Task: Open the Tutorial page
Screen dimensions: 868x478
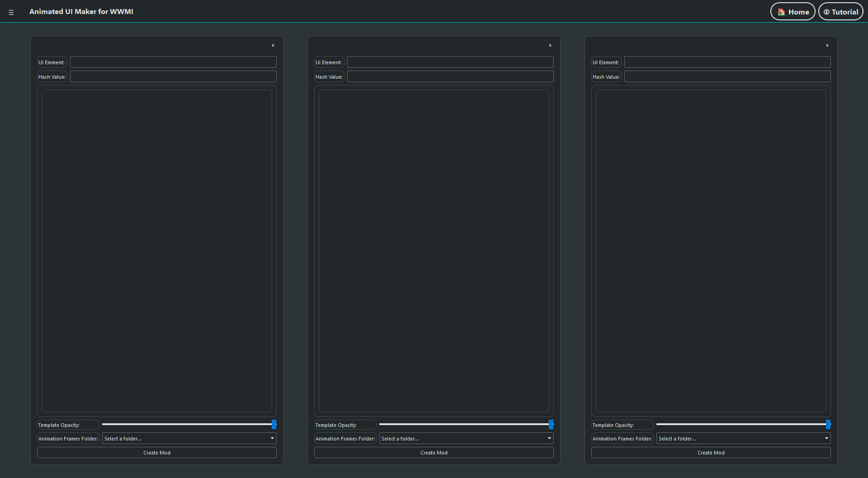Action: coord(840,12)
